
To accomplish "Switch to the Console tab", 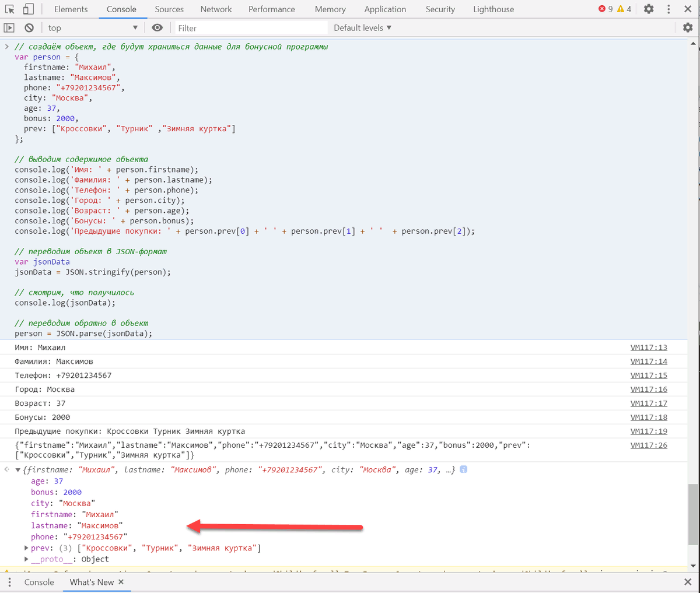I will (121, 9).
